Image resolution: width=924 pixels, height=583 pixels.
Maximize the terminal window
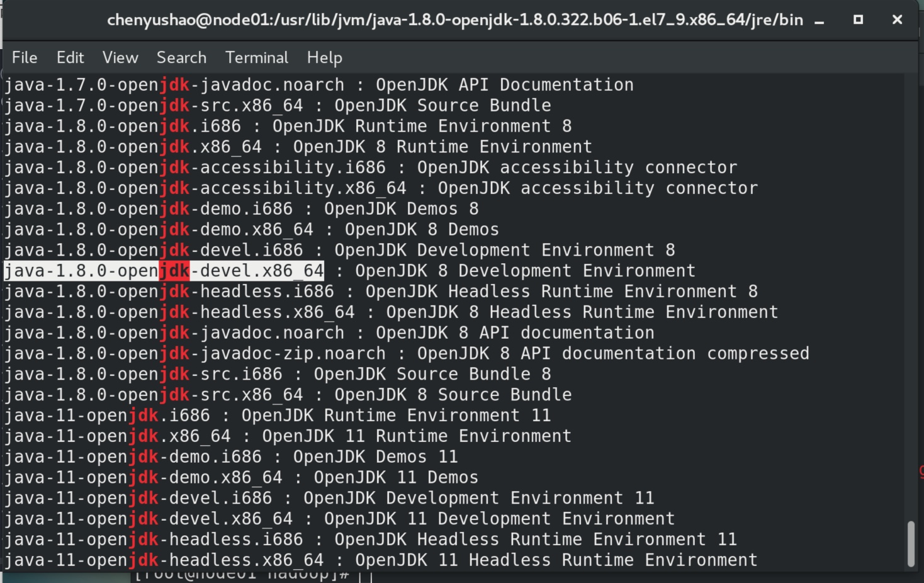858,20
